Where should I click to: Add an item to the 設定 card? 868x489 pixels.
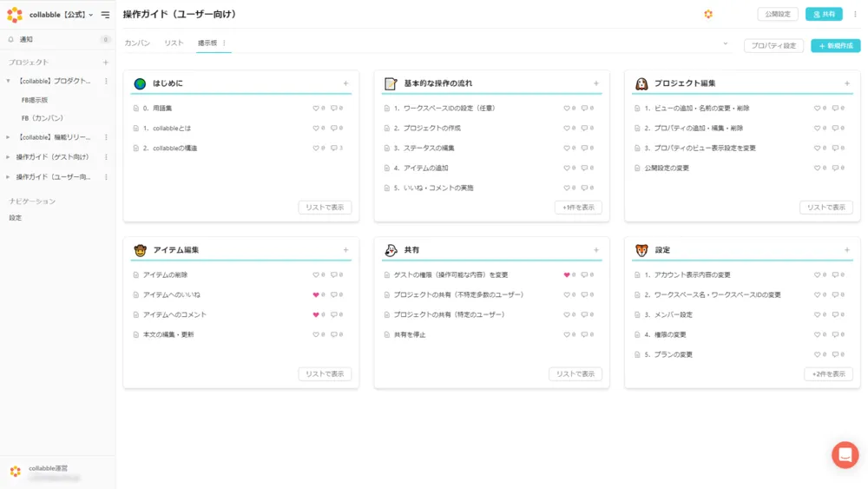(847, 250)
